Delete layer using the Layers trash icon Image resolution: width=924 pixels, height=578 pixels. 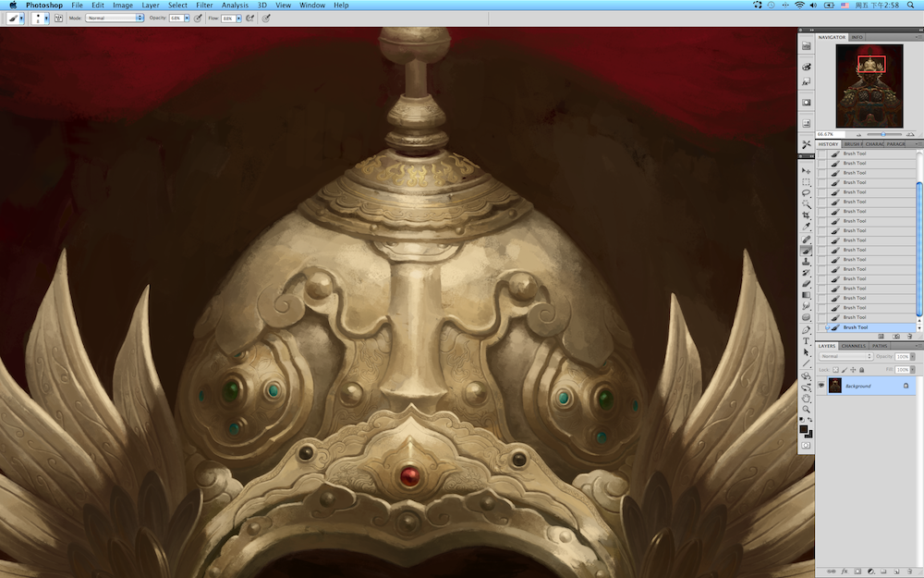(910, 572)
